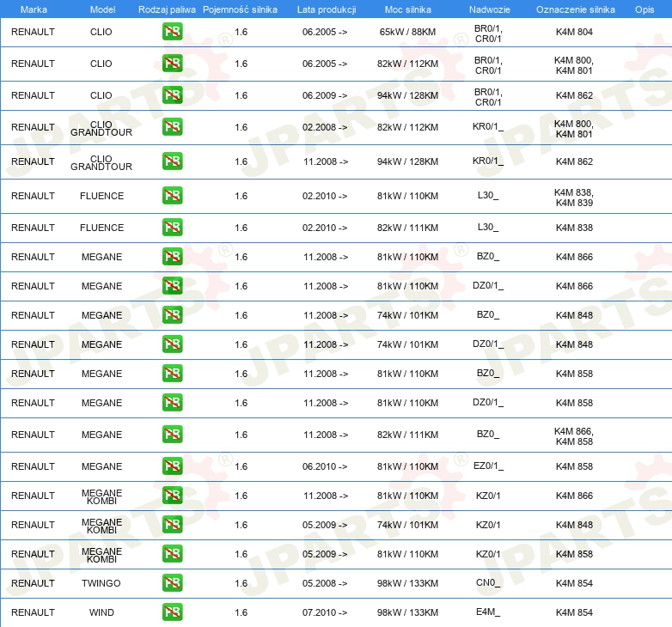Click the Oznaczenie silnika column header
Image resolution: width=672 pixels, height=627 pixels.
(x=575, y=9)
